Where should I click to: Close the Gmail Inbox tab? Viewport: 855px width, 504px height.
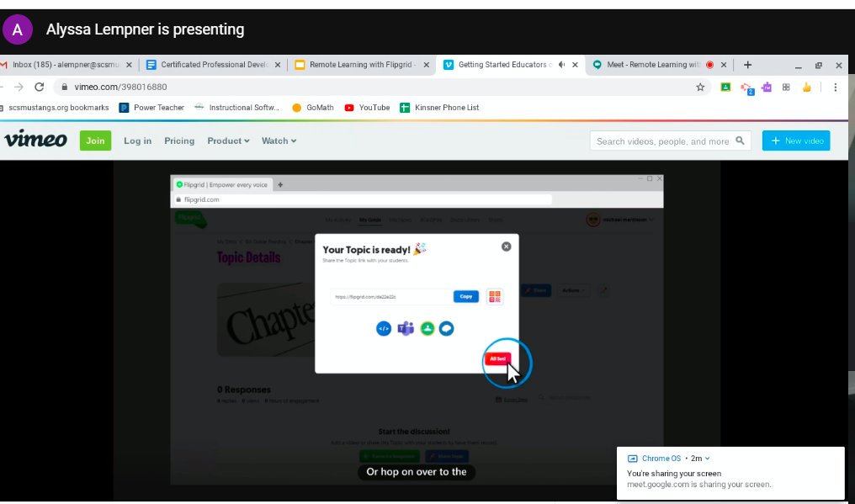(x=129, y=65)
